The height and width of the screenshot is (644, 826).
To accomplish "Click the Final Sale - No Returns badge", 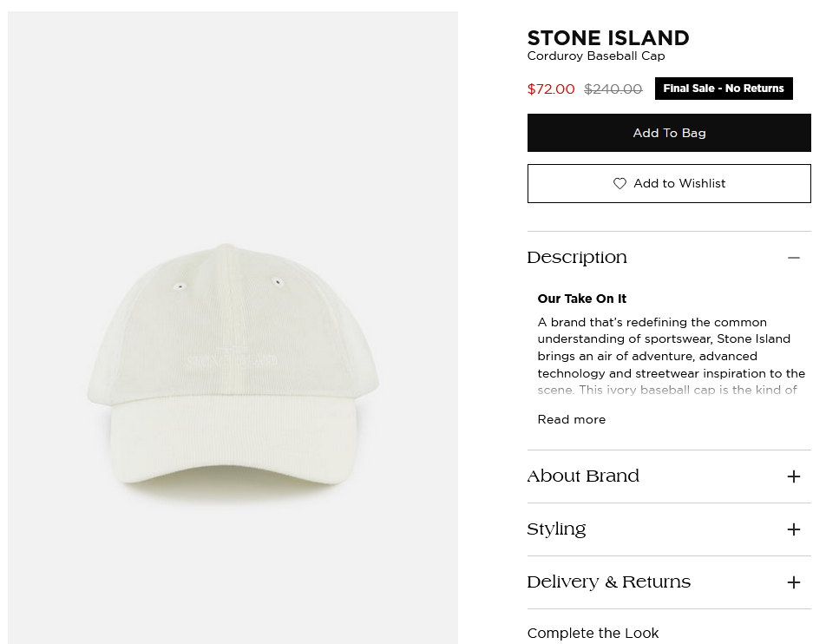I will click(724, 89).
